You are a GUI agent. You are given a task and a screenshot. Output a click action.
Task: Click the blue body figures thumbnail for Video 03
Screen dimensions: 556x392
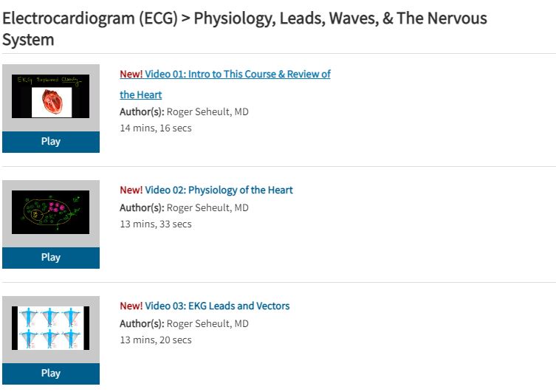click(51, 328)
